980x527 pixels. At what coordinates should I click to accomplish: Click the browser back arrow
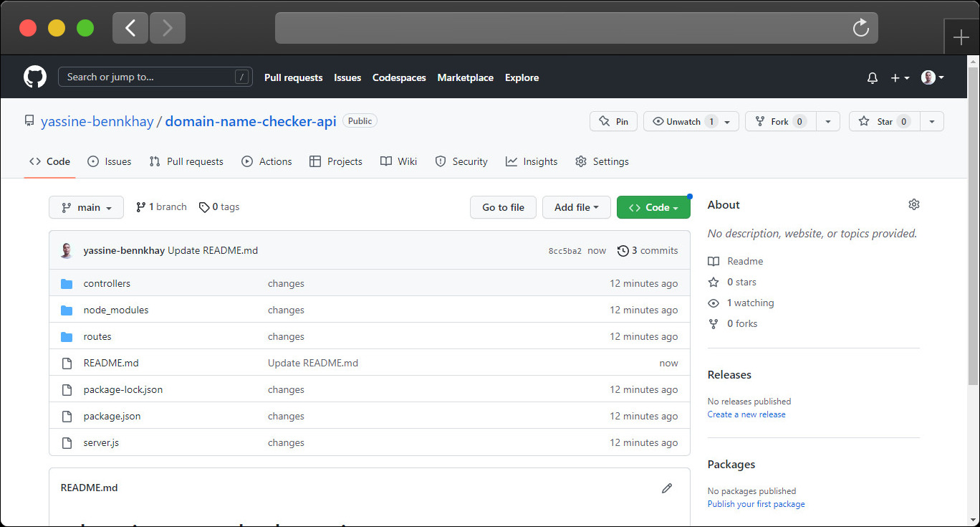click(x=130, y=28)
